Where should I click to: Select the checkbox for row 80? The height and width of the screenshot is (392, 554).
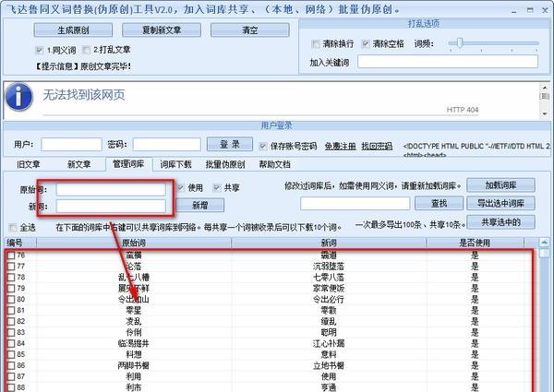click(11, 299)
